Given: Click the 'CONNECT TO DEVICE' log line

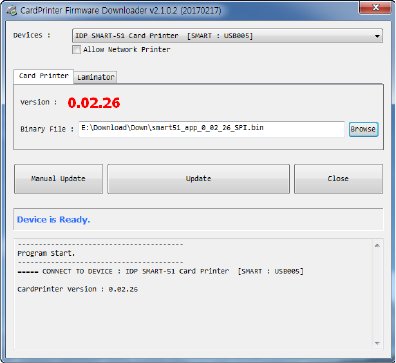Looking at the screenshot, I should (x=160, y=271).
